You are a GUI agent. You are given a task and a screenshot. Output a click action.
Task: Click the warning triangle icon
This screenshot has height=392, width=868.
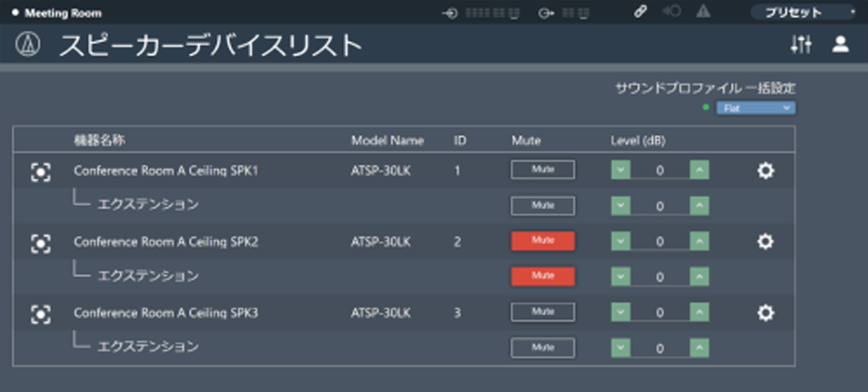pyautogui.click(x=703, y=11)
